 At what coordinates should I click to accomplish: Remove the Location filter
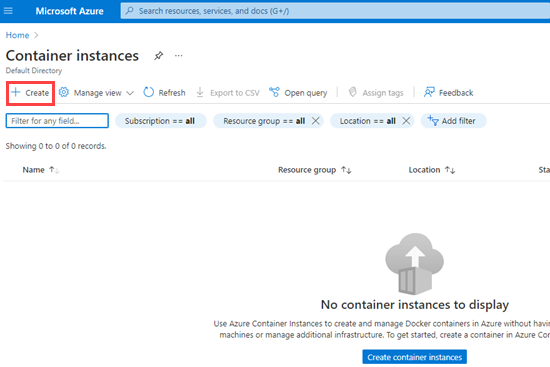point(406,121)
